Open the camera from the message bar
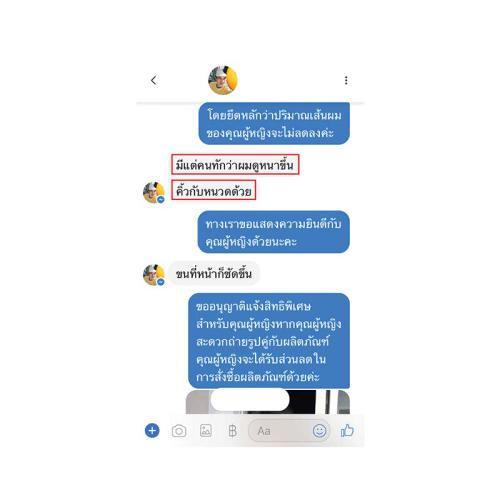The image size is (500, 500). (179, 431)
